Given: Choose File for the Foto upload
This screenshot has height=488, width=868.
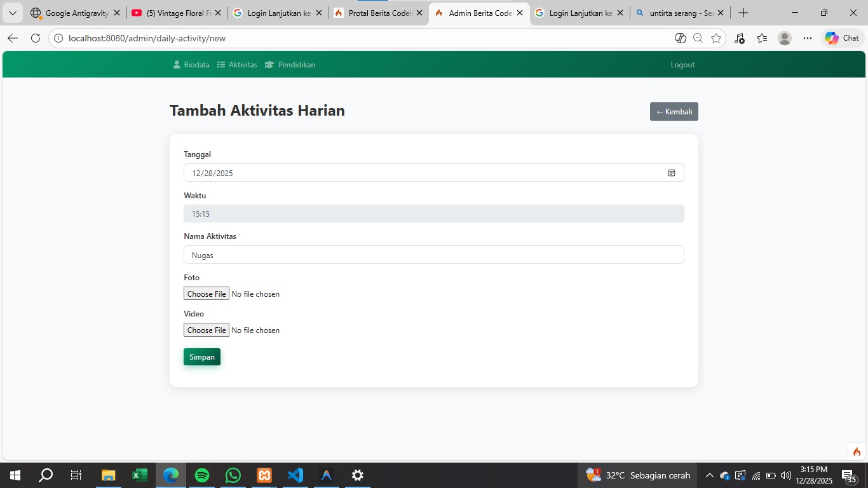Looking at the screenshot, I should tap(207, 294).
